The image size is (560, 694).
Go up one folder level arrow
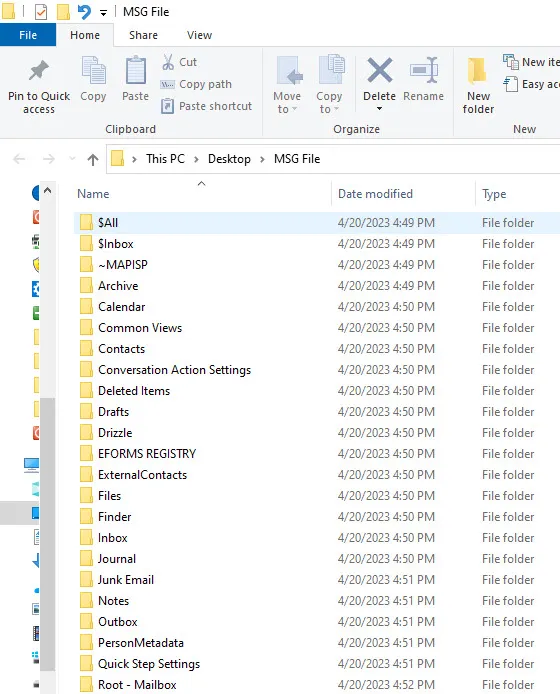coord(93,159)
